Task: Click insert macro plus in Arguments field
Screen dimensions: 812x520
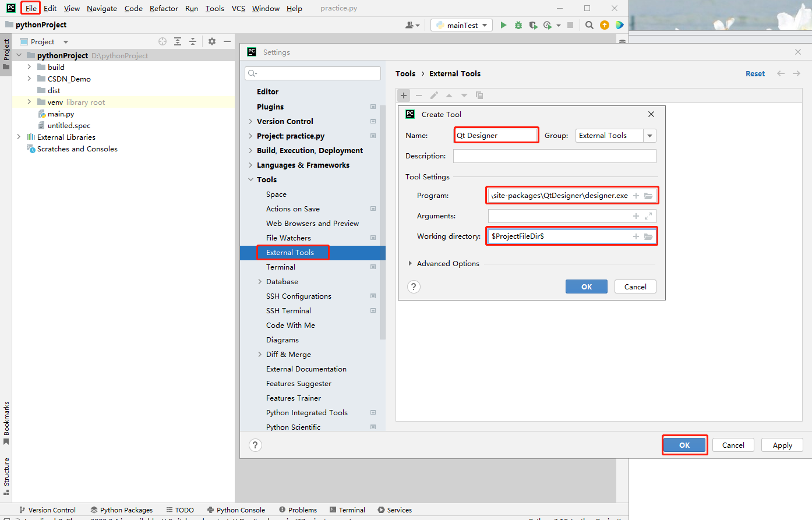Action: 636,216
